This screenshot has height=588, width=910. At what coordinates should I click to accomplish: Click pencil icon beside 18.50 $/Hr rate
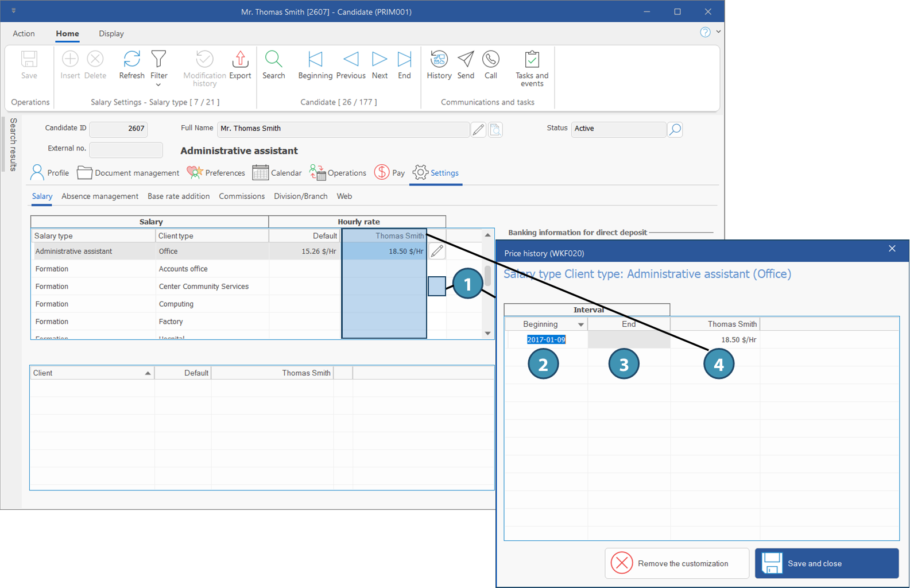[437, 251]
